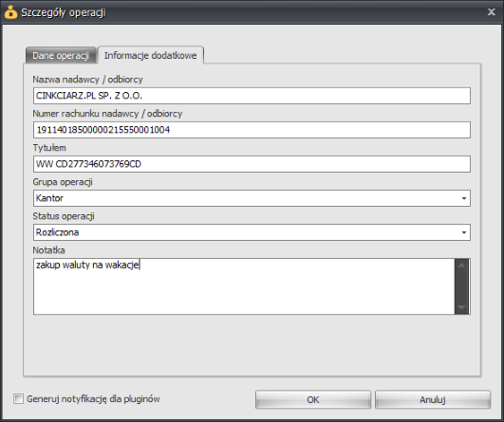
Task: Focus the Tytułem text field
Action: pyautogui.click(x=252, y=164)
